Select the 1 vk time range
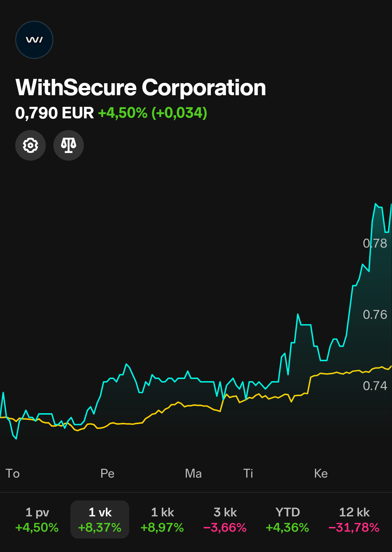The image size is (392, 552). [x=100, y=520]
